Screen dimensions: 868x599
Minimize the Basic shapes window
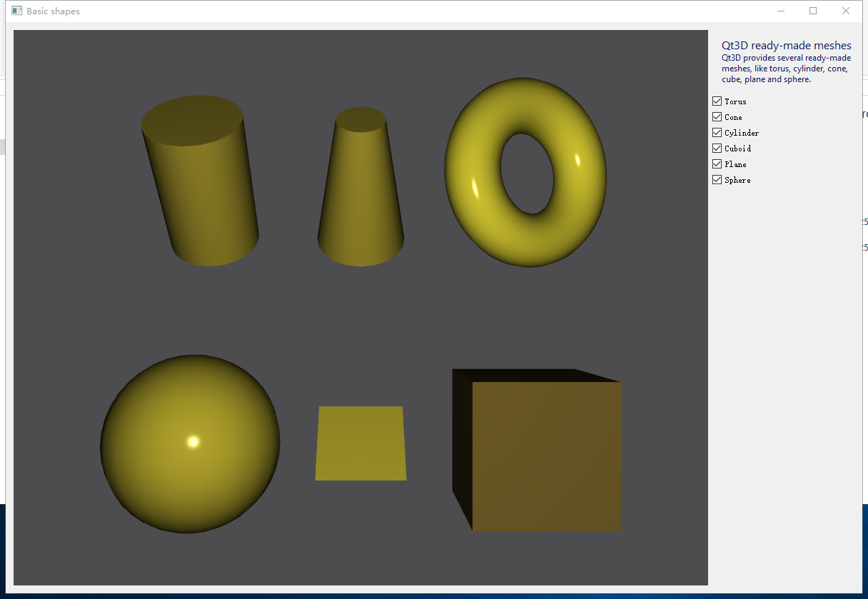coord(780,11)
